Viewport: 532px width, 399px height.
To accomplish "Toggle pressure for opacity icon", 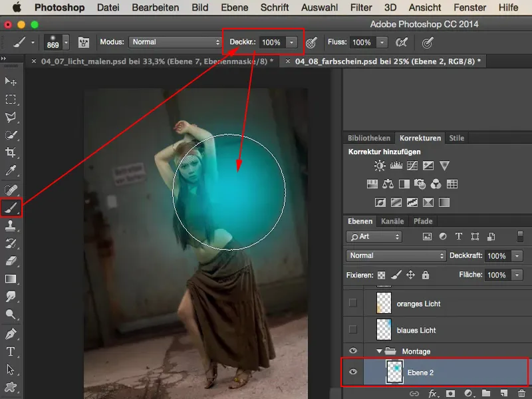I will [x=311, y=43].
